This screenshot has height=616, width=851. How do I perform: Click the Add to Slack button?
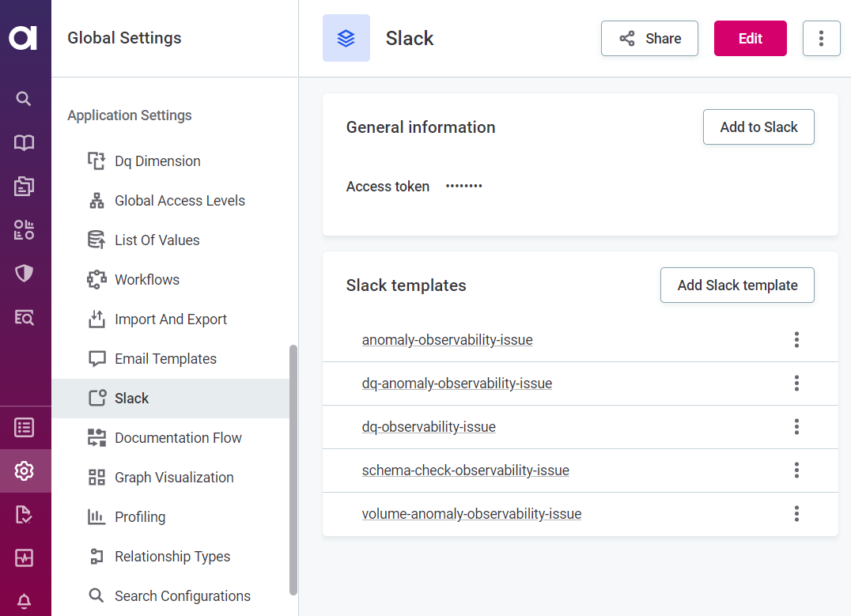pyautogui.click(x=758, y=127)
